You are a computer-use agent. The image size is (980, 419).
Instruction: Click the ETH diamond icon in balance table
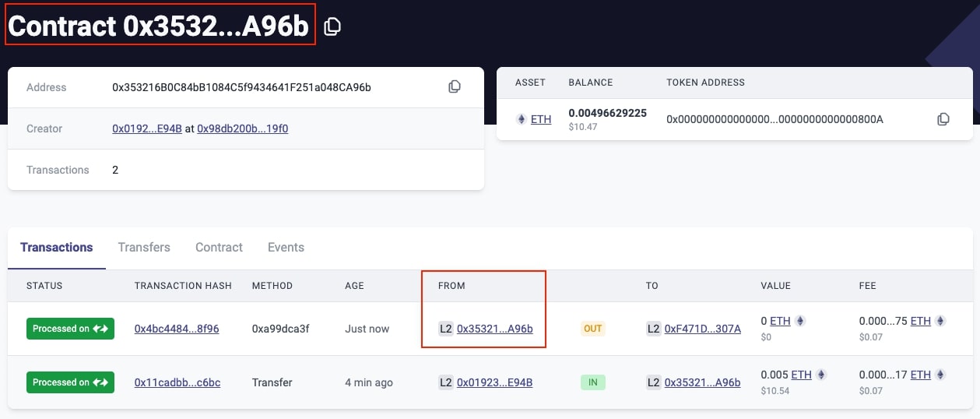click(x=522, y=119)
